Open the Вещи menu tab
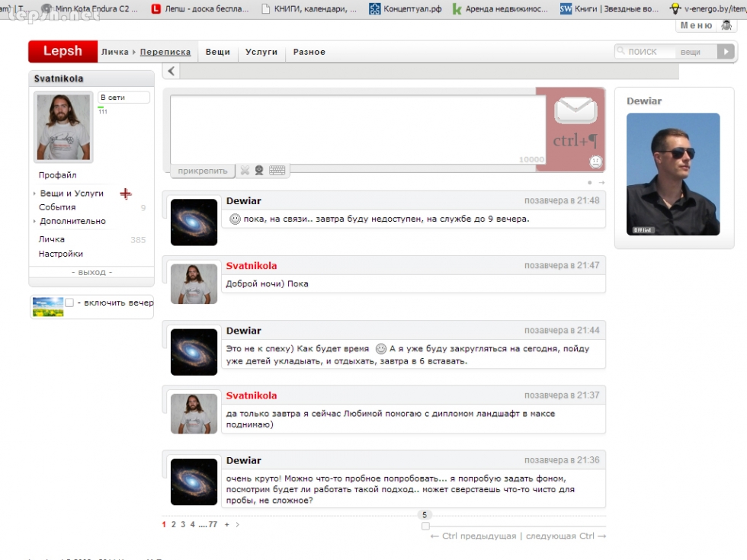747x560 pixels. click(217, 52)
